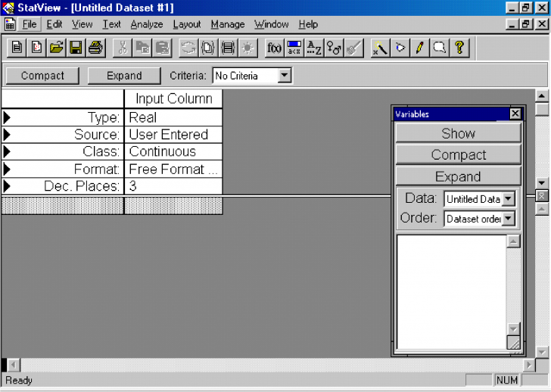The image size is (551, 392).
Task: Click the f(x) formula icon
Action: click(x=274, y=48)
